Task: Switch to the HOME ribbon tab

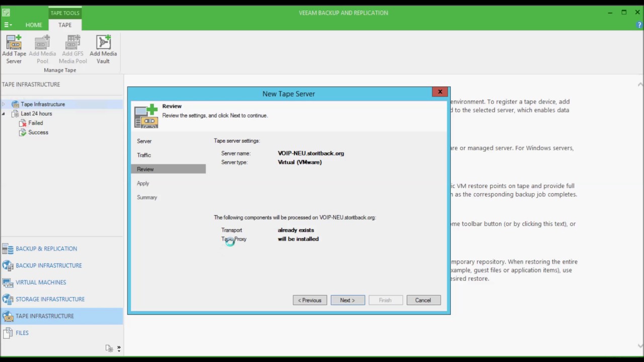Action: pyautogui.click(x=34, y=25)
